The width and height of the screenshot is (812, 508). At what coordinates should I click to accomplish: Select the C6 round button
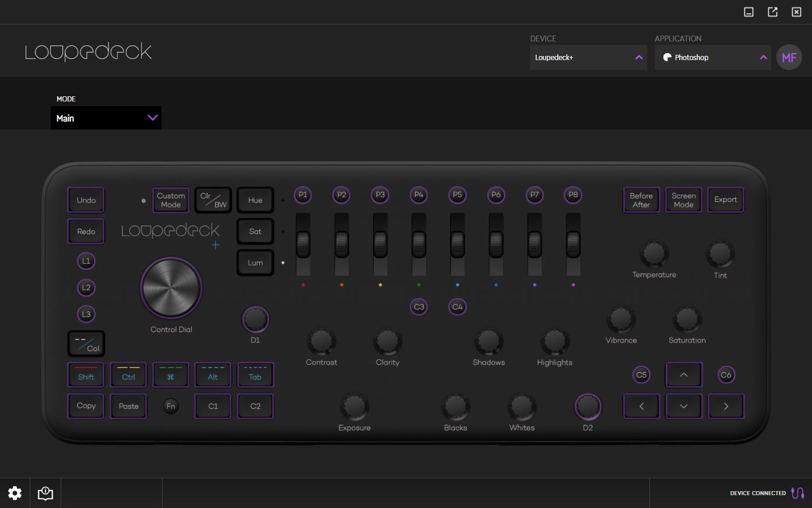726,375
